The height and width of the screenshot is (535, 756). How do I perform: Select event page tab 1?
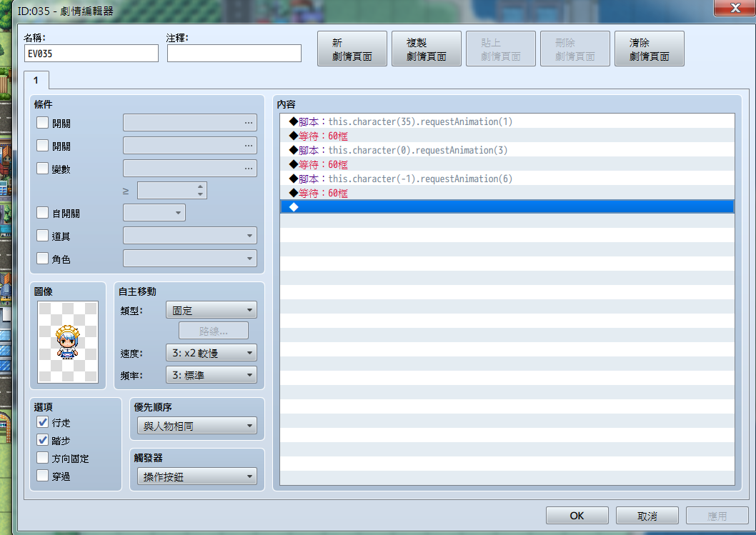coord(36,80)
